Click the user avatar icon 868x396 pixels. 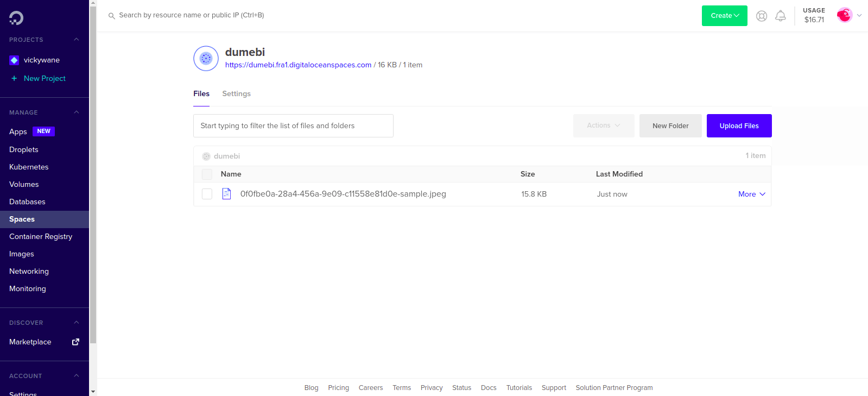point(844,15)
